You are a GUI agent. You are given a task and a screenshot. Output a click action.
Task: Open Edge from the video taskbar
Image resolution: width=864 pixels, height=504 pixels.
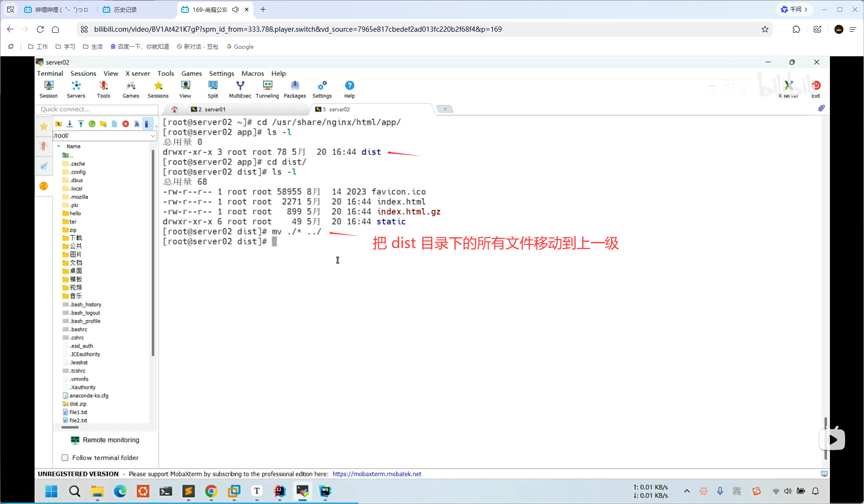coord(120,491)
